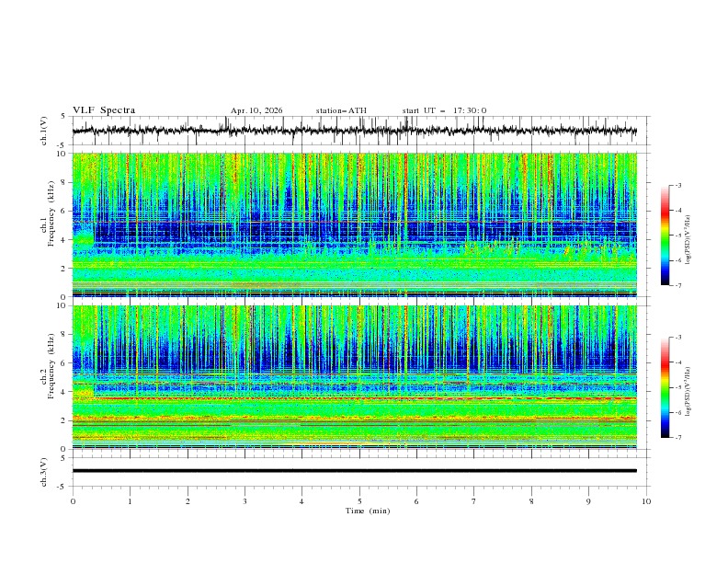The height and width of the screenshot is (563, 728).
Task: Click time axis tick label "10"
Action: 646,501
